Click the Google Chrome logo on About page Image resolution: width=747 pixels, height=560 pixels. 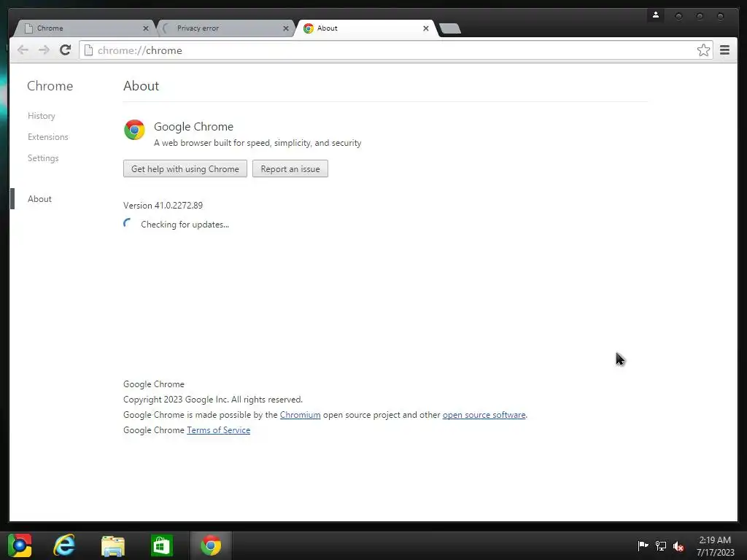tap(134, 130)
